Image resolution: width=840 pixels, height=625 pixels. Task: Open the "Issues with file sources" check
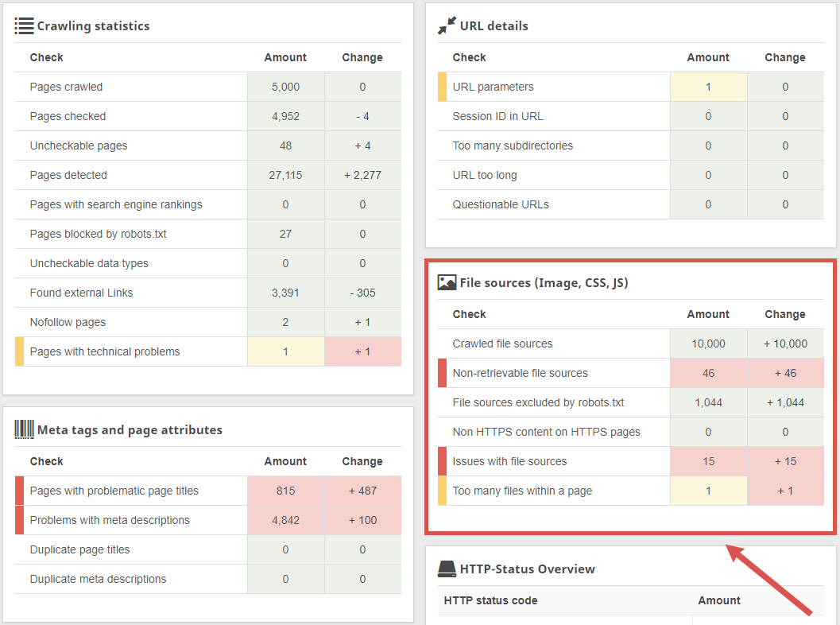click(x=510, y=461)
